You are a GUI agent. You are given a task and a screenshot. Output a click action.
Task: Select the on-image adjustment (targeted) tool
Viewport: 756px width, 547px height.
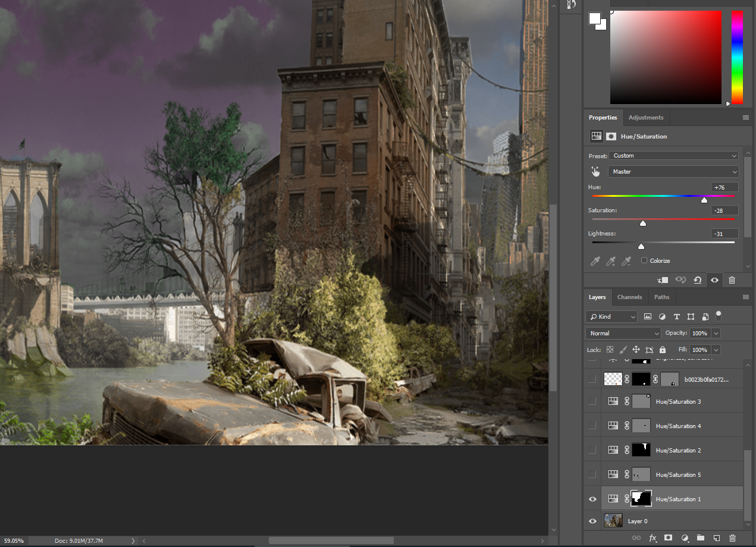(x=595, y=171)
